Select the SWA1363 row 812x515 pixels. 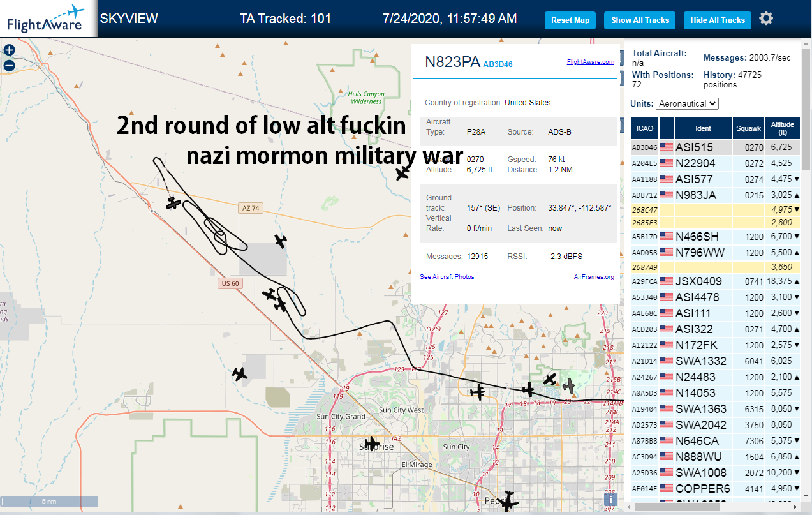coord(715,409)
